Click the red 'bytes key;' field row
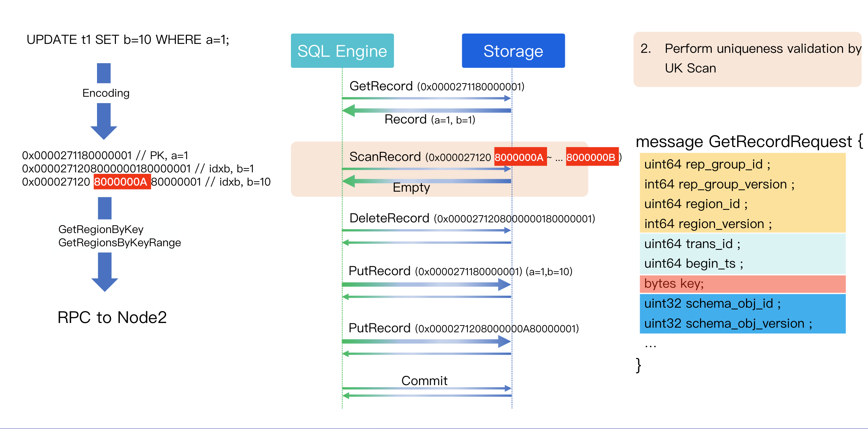The width and height of the screenshot is (868, 429). click(742, 284)
